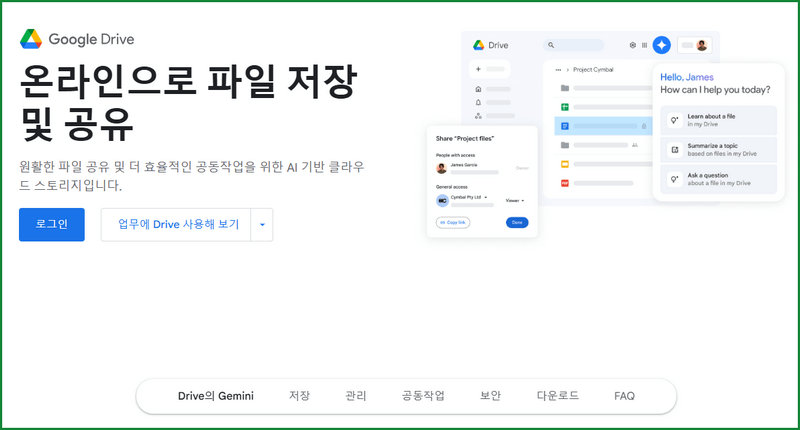Click the James Garcia avatar in Share dialog
Image resolution: width=800 pixels, height=430 pixels.
click(442, 168)
